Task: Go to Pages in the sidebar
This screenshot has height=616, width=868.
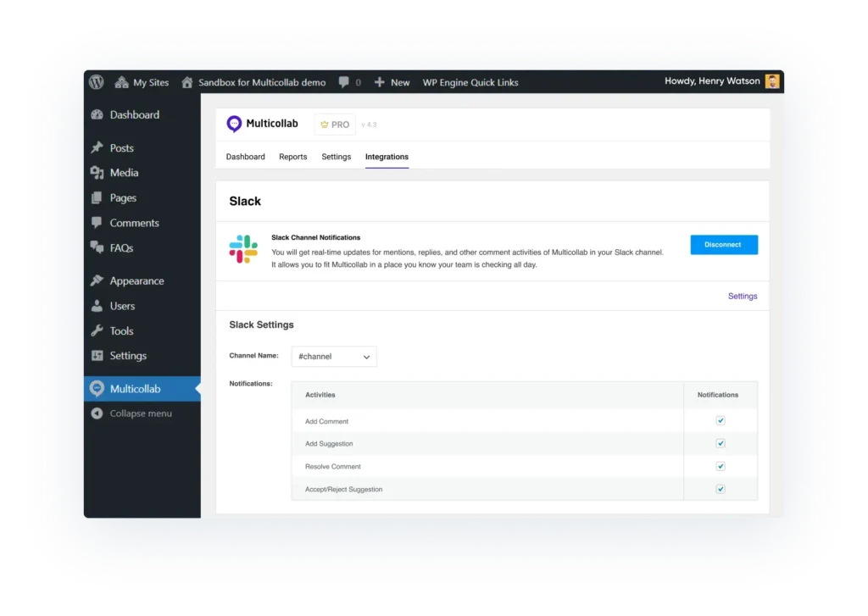Action: click(x=123, y=197)
